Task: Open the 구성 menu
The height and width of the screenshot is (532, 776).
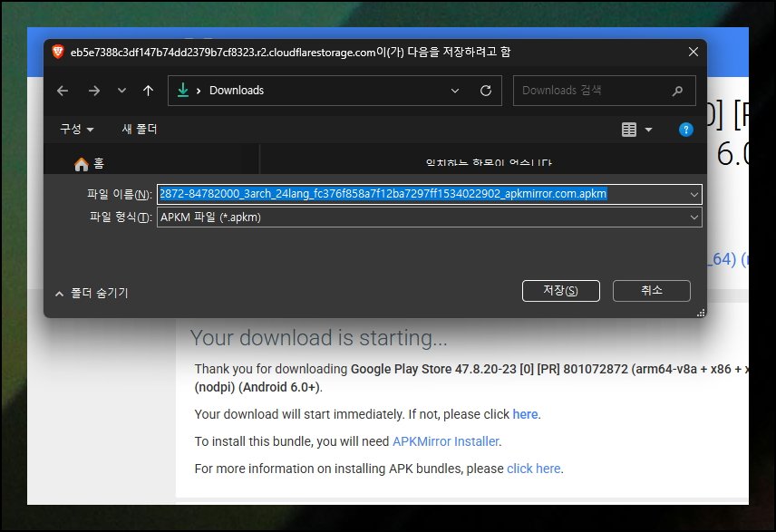Action: (76, 130)
